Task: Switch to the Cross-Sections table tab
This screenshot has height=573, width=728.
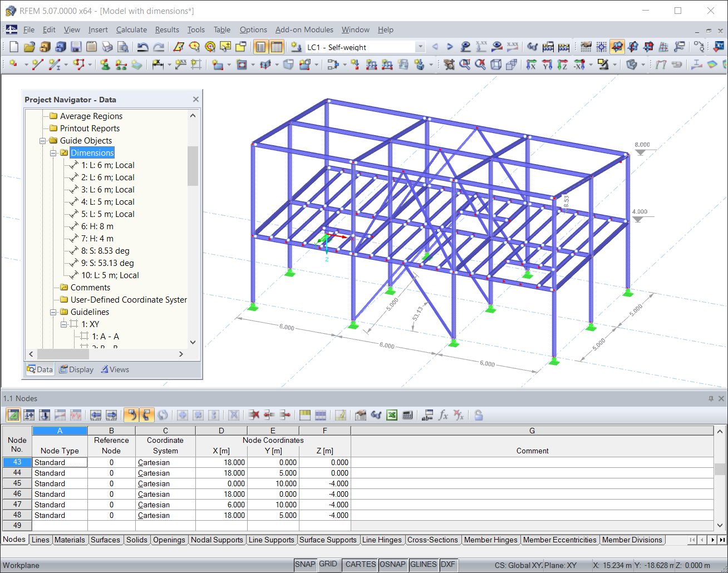Action: click(432, 540)
